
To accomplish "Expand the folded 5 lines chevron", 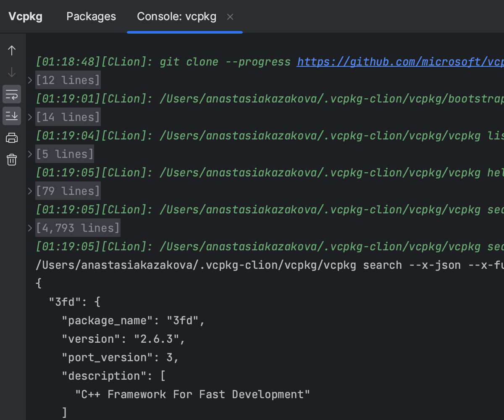I will [30, 154].
